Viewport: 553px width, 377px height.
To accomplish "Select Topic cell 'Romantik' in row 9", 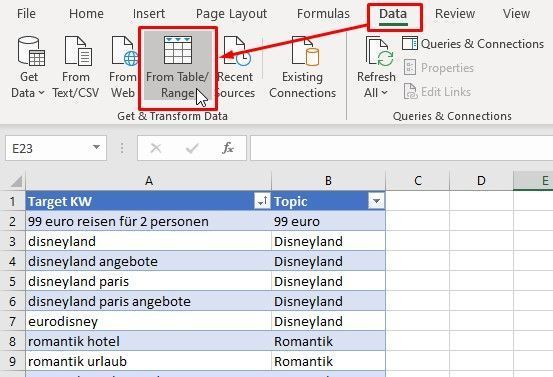I will point(328,361).
